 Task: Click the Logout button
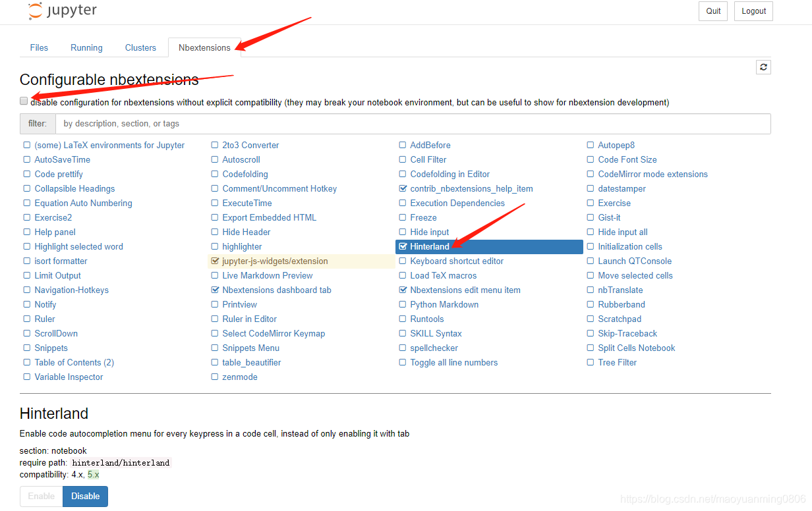click(x=753, y=11)
